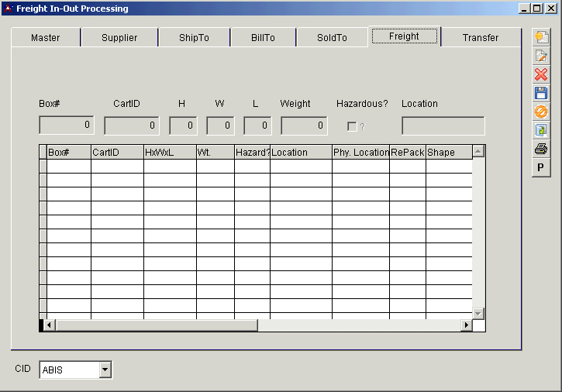Select the ShipTo tab
Image resolution: width=562 pixels, height=392 pixels.
(x=194, y=37)
